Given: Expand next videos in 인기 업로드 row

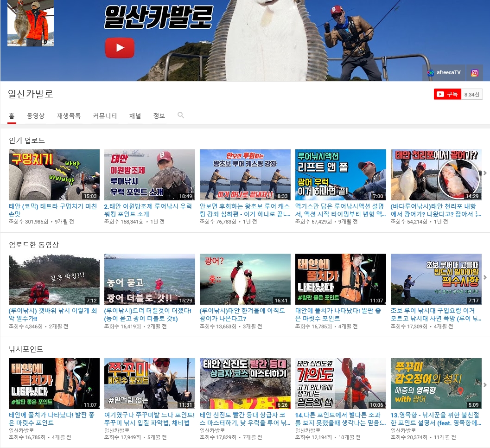Looking at the screenshot, I should (x=485, y=173).
